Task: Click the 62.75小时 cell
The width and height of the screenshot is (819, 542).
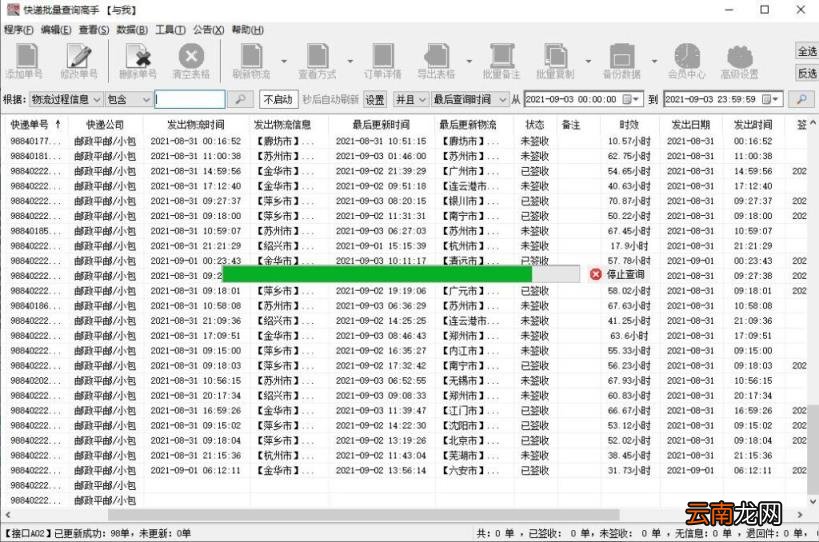Action: pos(629,156)
